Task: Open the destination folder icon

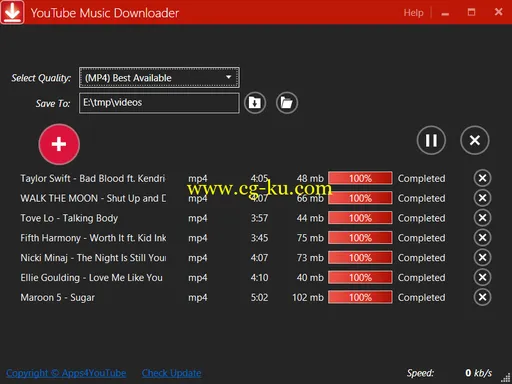Action: [287, 103]
